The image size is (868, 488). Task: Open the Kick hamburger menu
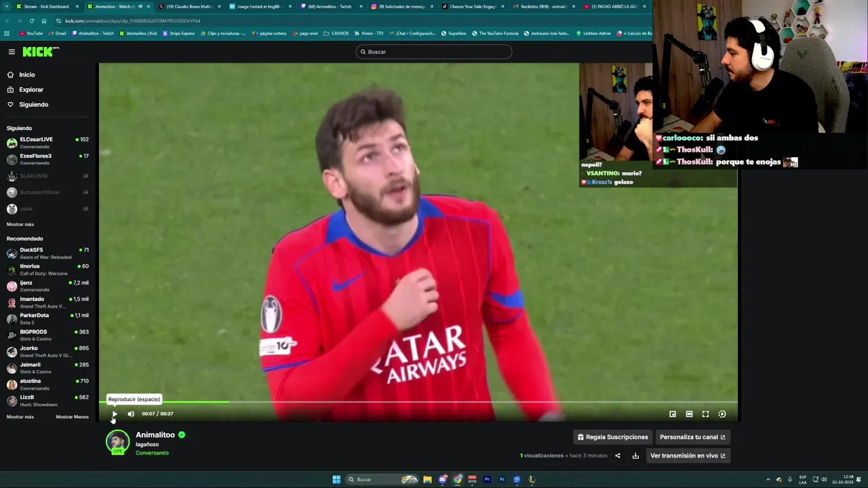(x=12, y=52)
